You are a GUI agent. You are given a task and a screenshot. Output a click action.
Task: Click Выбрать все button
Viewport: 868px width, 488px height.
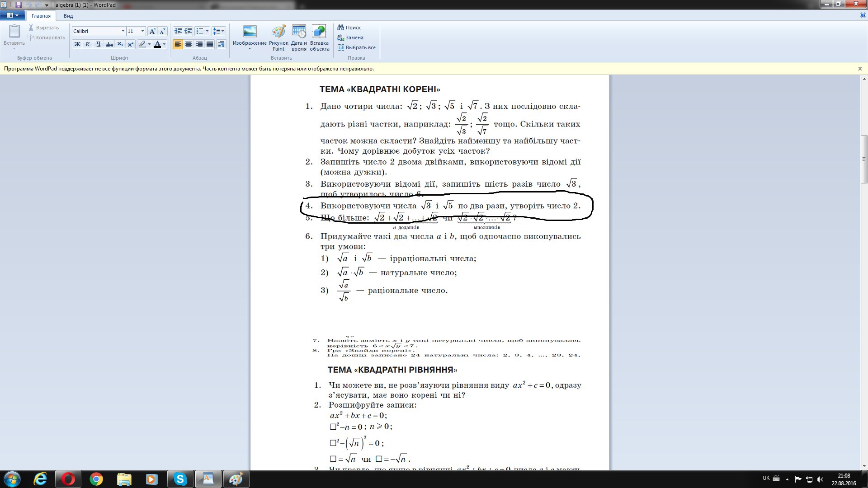click(x=356, y=47)
